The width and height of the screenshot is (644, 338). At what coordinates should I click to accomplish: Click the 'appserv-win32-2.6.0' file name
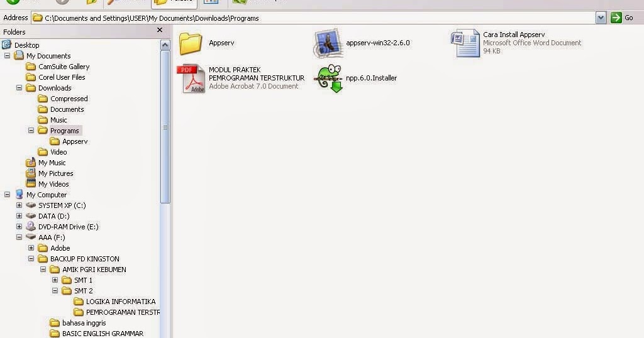[378, 43]
